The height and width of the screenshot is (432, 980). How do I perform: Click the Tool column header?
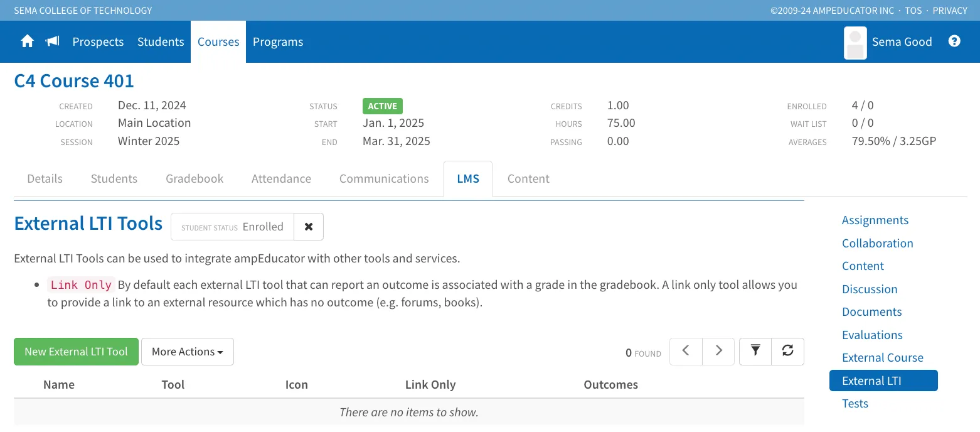point(173,385)
